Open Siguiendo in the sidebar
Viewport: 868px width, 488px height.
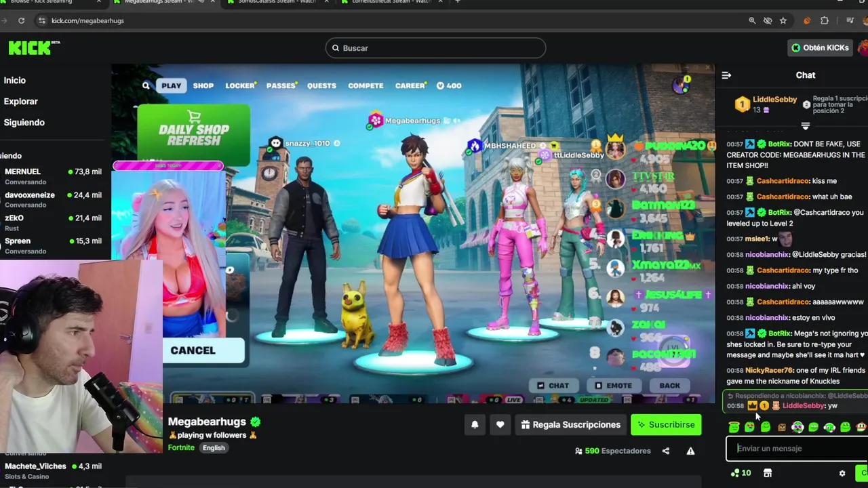(24, 122)
